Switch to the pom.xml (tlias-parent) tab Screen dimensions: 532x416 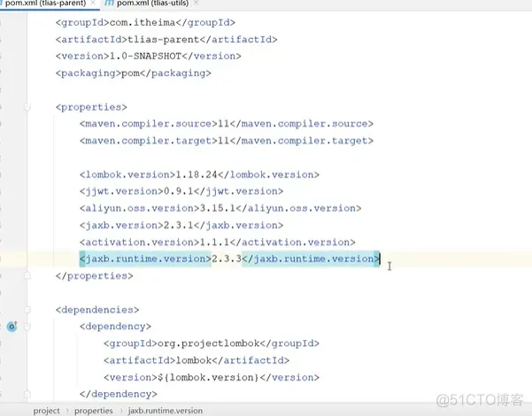coord(45,4)
